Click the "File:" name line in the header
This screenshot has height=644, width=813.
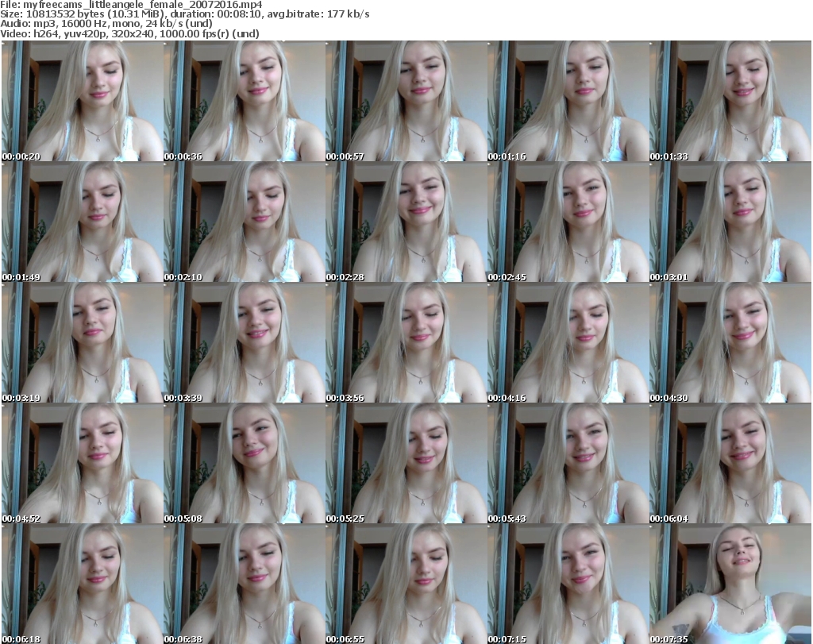[x=131, y=5]
